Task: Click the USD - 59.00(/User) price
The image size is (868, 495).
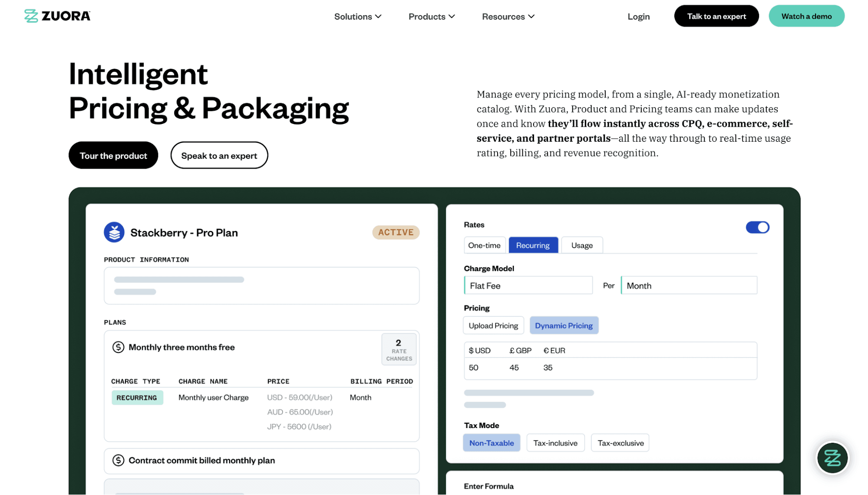Action: 300,398
